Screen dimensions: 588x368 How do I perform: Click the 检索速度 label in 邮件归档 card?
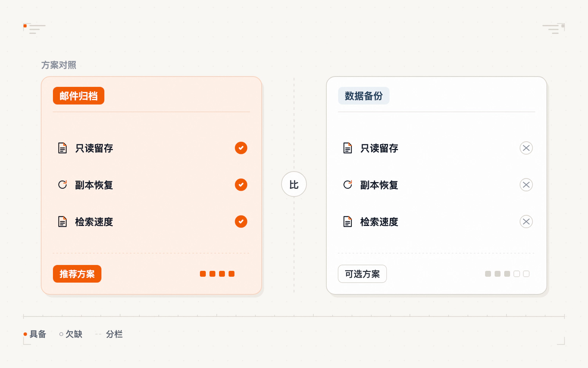94,222
